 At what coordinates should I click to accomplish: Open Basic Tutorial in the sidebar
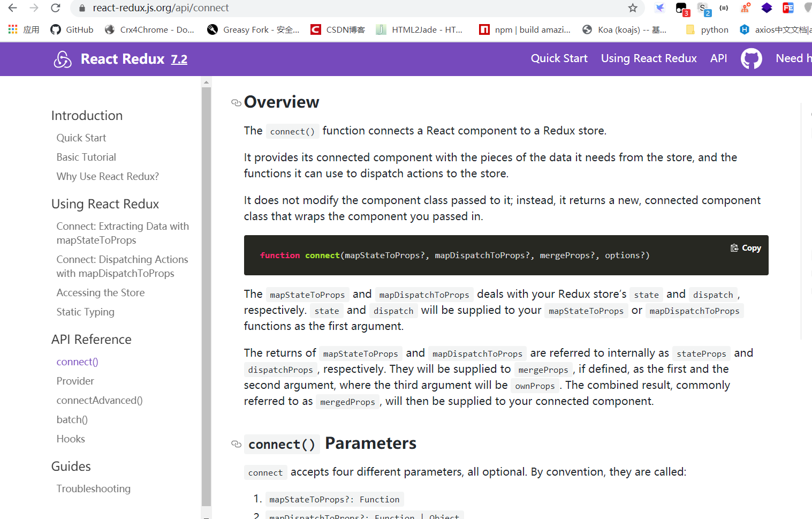(x=86, y=157)
